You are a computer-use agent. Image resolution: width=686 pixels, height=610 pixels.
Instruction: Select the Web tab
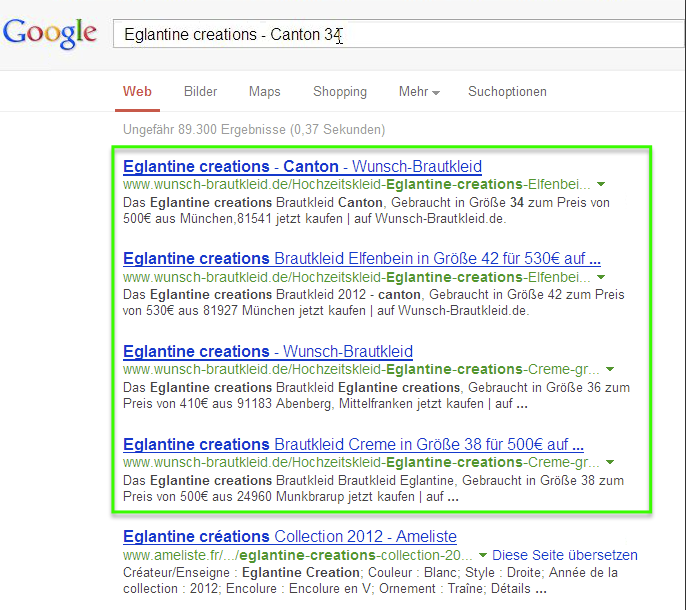click(137, 91)
